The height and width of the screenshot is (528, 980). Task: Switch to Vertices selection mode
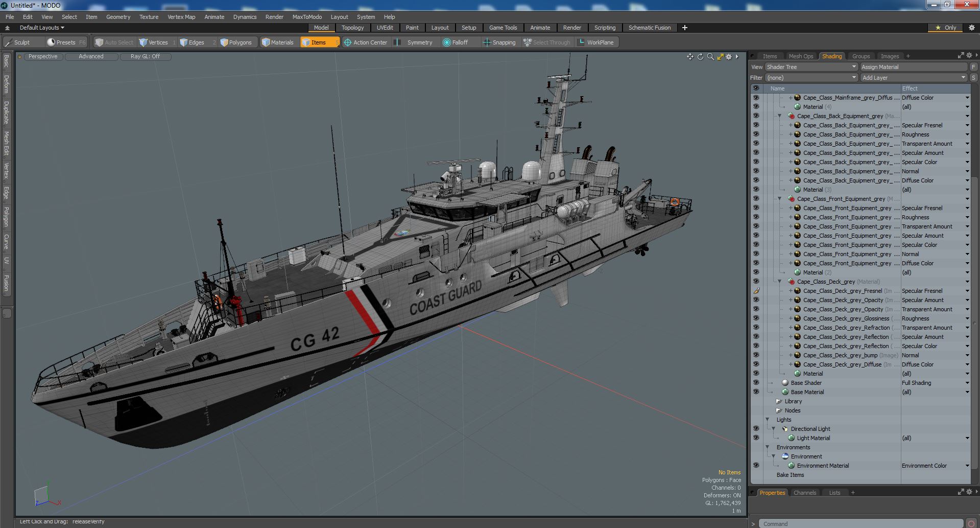(x=158, y=42)
